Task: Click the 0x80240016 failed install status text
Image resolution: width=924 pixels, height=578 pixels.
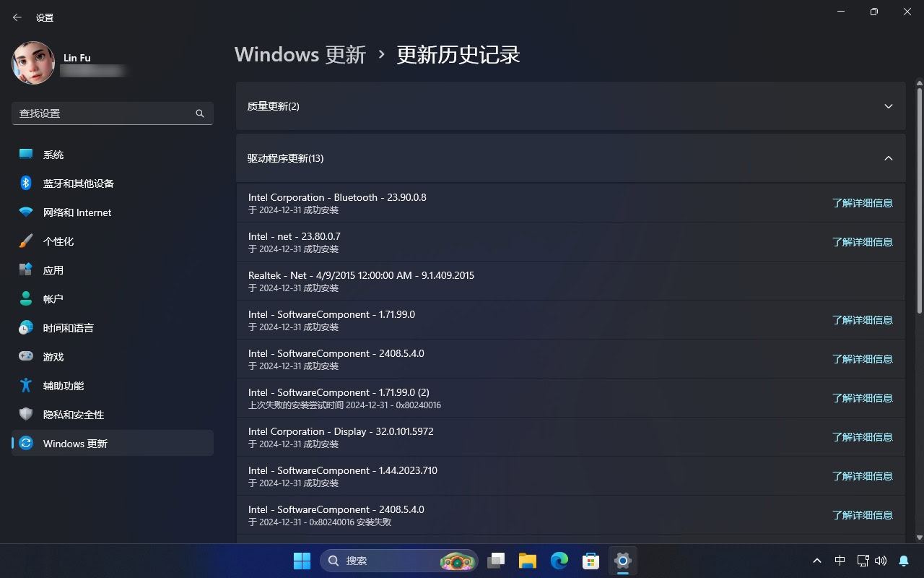Action: (x=320, y=522)
